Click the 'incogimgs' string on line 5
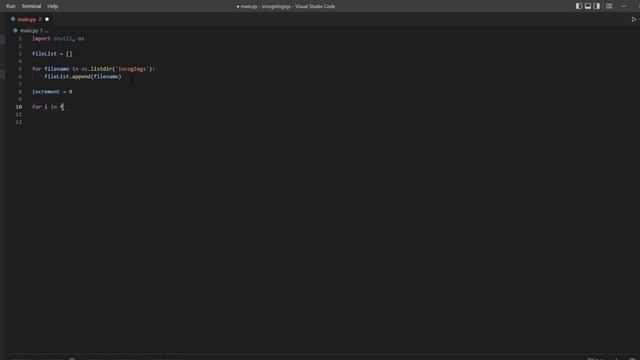This screenshot has height=360, width=640. point(132,69)
